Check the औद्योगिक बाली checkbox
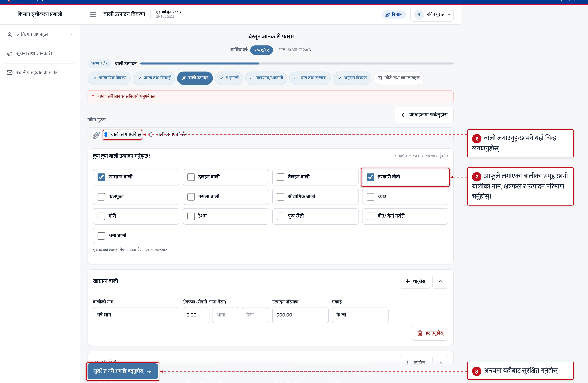The height and width of the screenshot is (383, 588). point(280,197)
